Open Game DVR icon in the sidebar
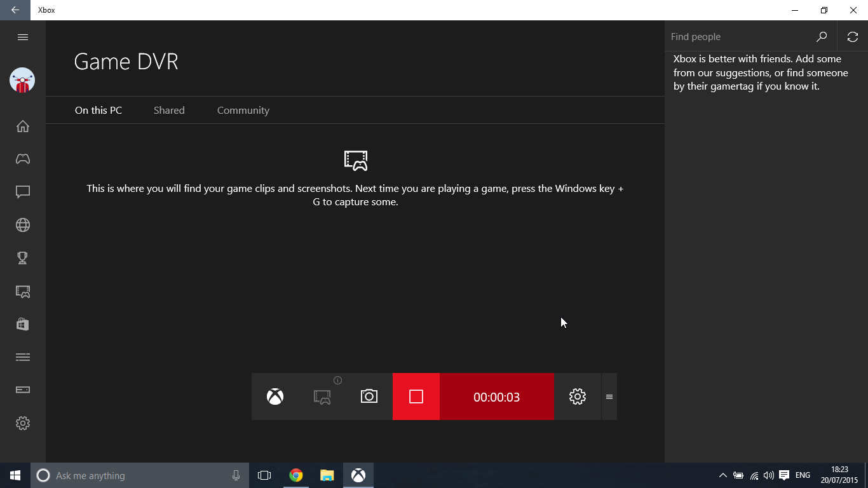This screenshot has width=868, height=488. (22, 291)
